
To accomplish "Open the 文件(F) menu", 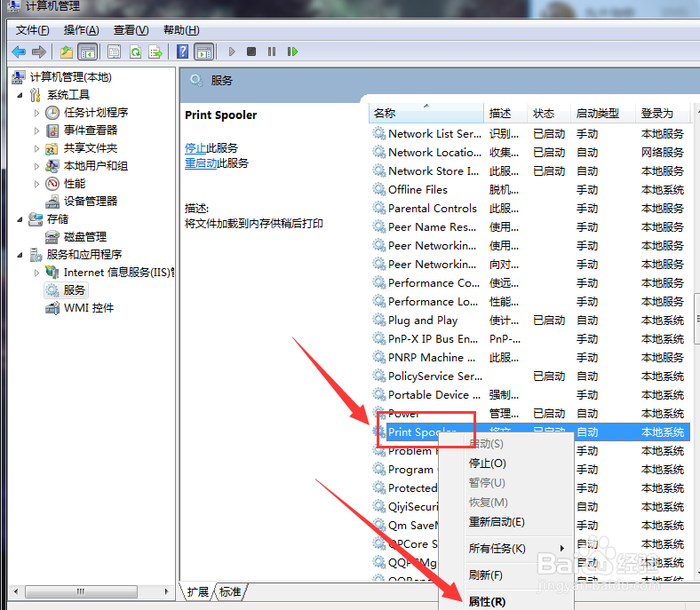I will pos(32,30).
